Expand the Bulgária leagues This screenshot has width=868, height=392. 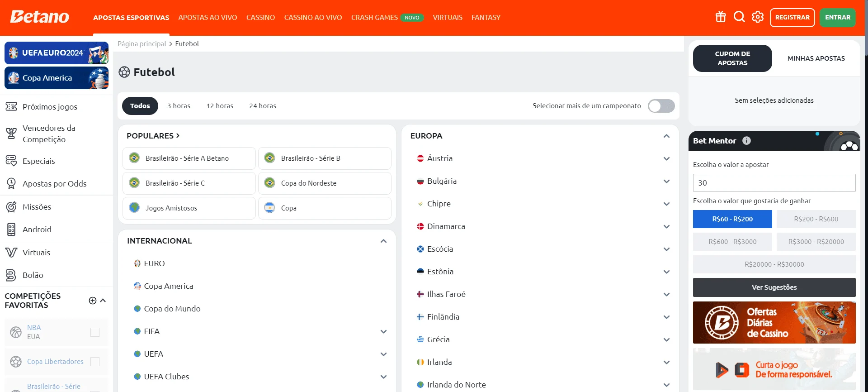click(666, 181)
